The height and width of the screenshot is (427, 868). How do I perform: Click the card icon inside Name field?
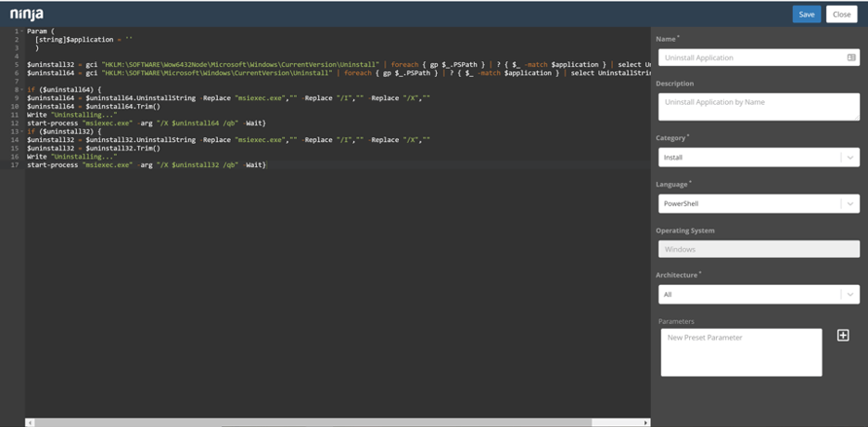850,58
